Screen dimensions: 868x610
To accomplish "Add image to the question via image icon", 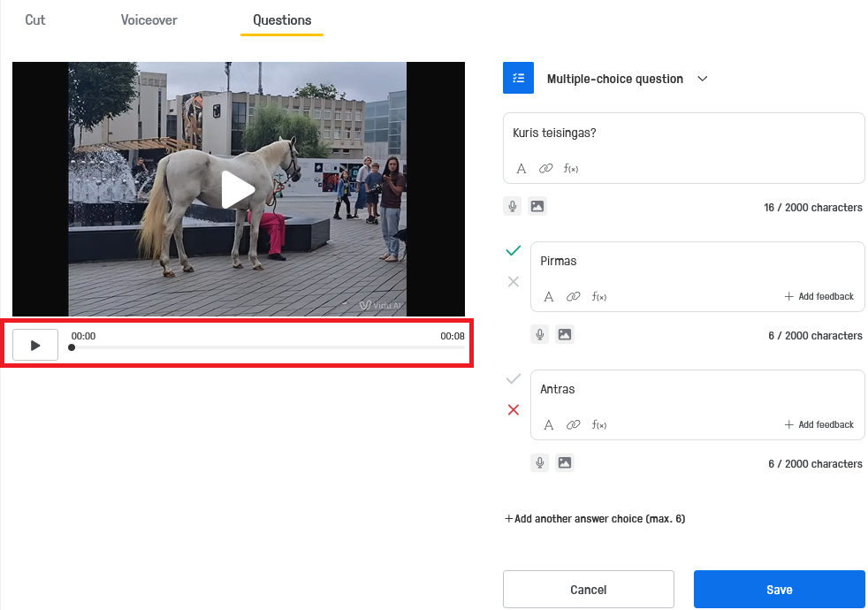I will (x=537, y=207).
